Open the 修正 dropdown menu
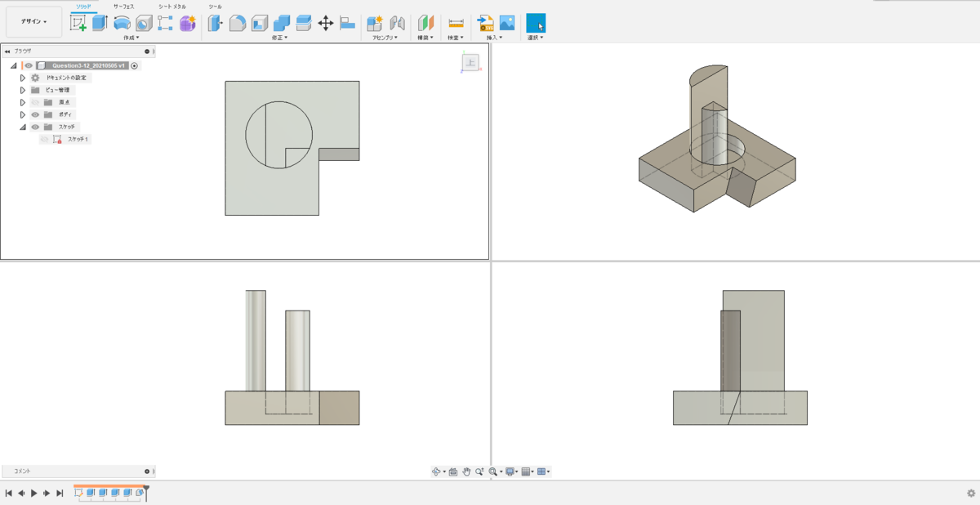Image resolution: width=980 pixels, height=505 pixels. (x=279, y=38)
